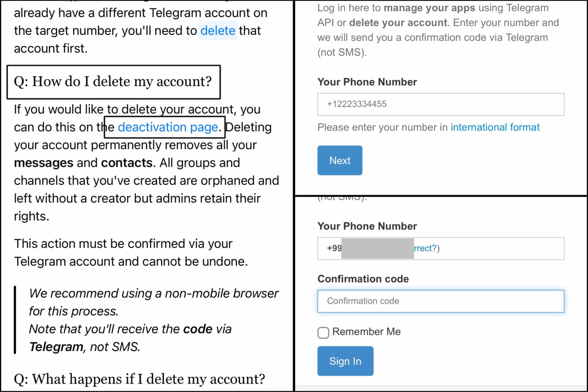
Task: Open the "international format" link
Action: [495, 127]
